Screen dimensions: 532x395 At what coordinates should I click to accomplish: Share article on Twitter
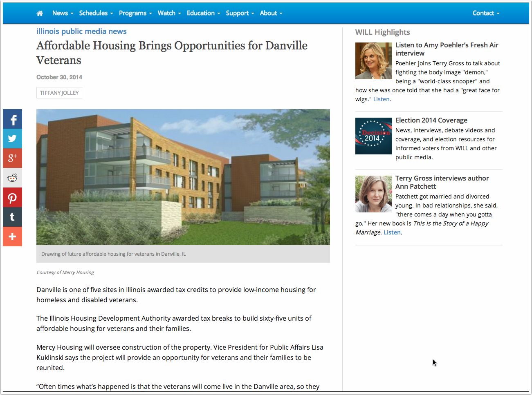12,138
